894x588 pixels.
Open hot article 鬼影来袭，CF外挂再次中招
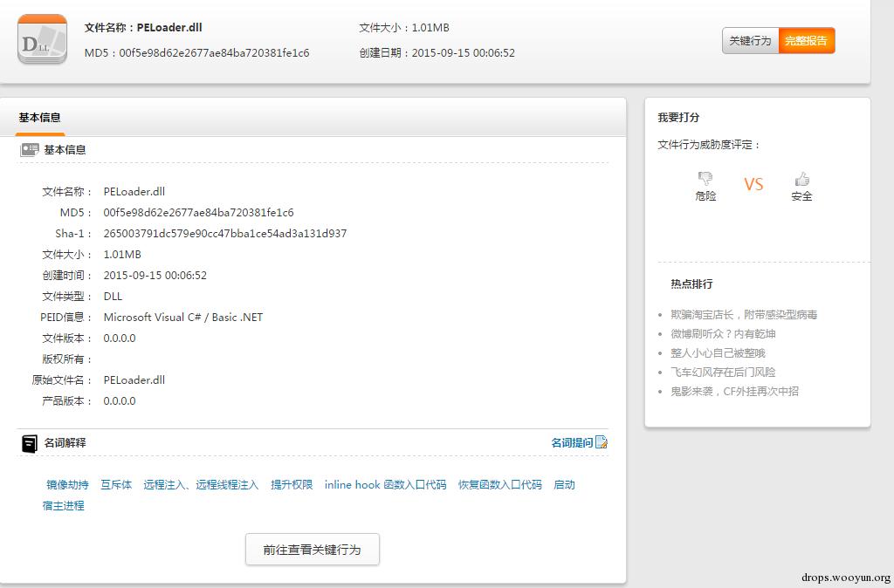(734, 392)
